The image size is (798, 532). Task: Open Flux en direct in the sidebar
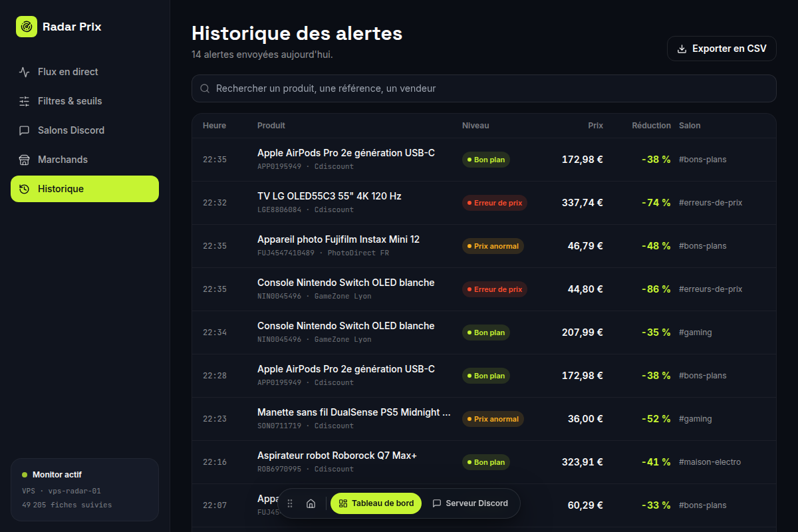[84, 72]
